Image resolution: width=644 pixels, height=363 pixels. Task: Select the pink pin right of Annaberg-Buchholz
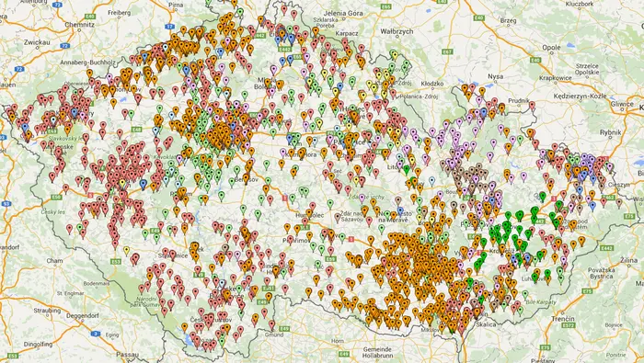(109, 77)
